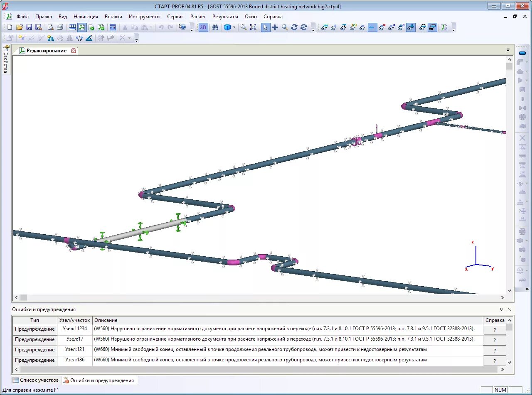Screen dimensions: 532x395
Task: Click the green document with clock icon
Action: (444, 27)
